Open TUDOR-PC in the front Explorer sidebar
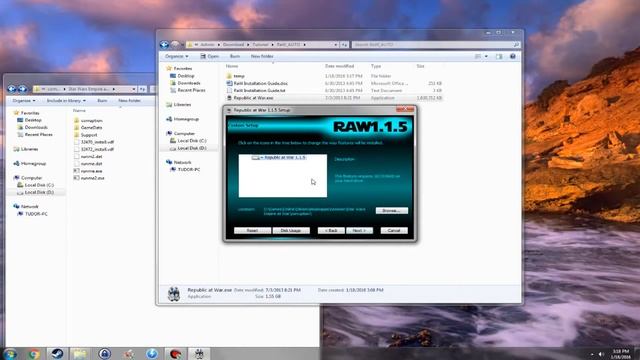 189,169
